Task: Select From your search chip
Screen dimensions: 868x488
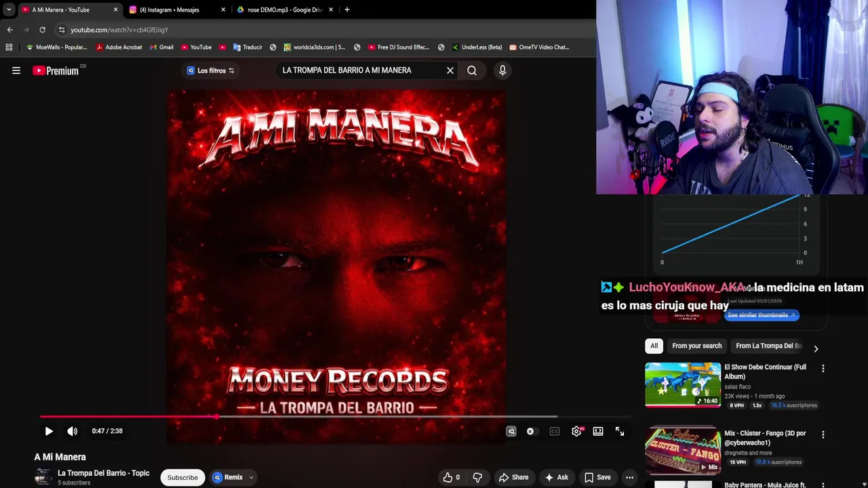Action: pyautogui.click(x=696, y=346)
